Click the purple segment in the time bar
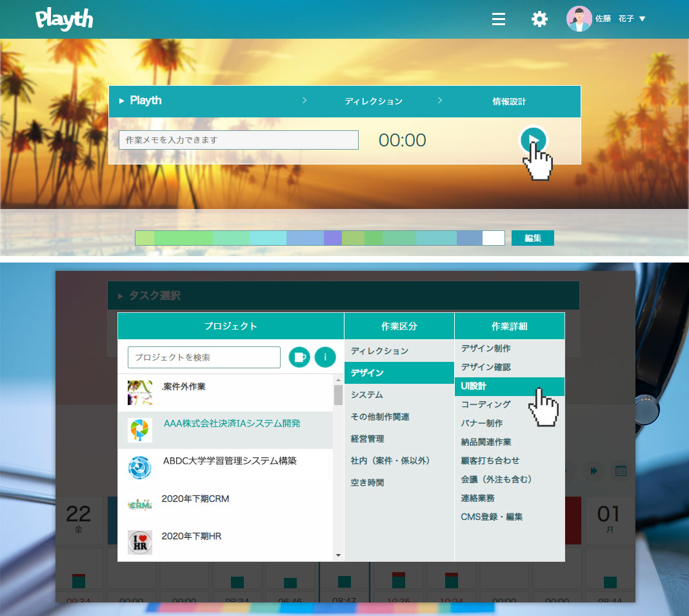 coord(333,238)
